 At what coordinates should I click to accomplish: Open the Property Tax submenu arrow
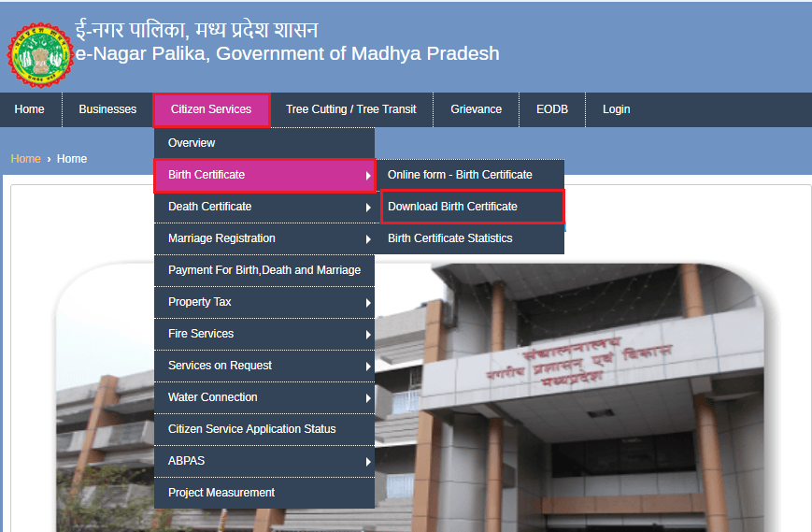pyautogui.click(x=368, y=303)
